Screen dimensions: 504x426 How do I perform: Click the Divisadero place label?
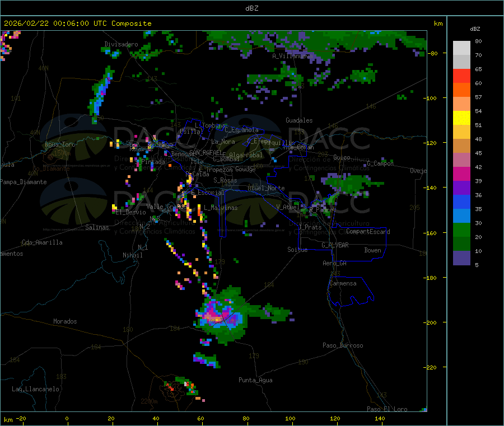(x=121, y=44)
